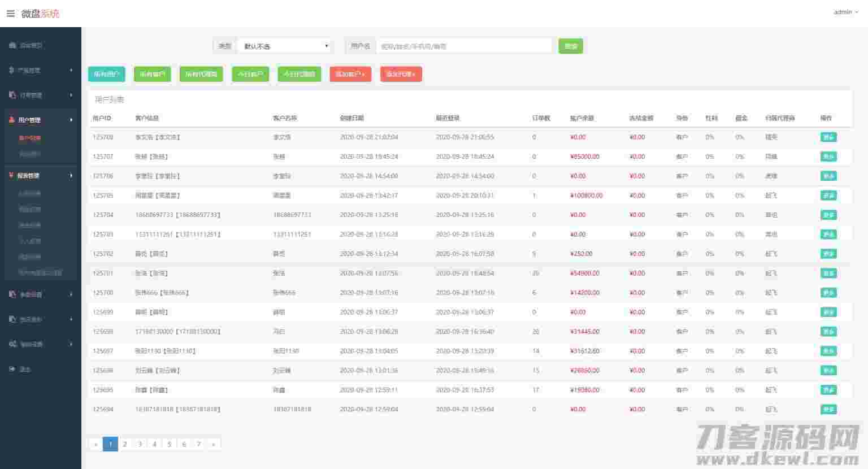Click the 添加客户 red button
The width and height of the screenshot is (868, 469).
tap(350, 74)
